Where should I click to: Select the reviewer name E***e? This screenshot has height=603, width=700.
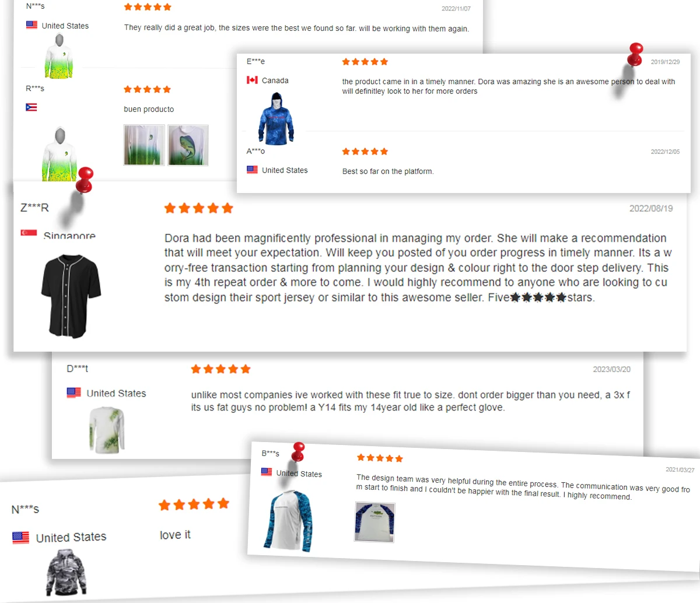(256, 61)
